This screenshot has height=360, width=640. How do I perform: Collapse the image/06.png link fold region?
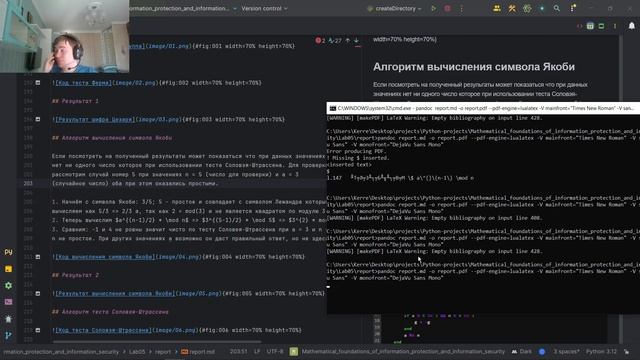[38, 330]
